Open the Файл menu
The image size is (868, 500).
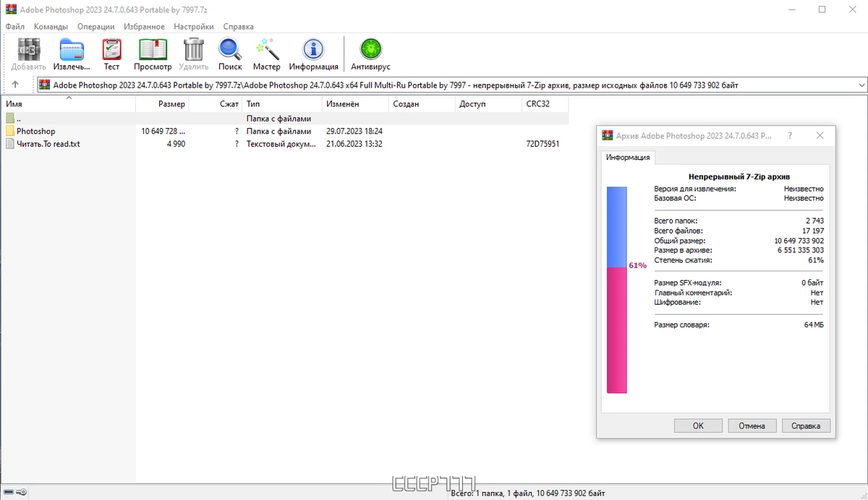tap(15, 27)
